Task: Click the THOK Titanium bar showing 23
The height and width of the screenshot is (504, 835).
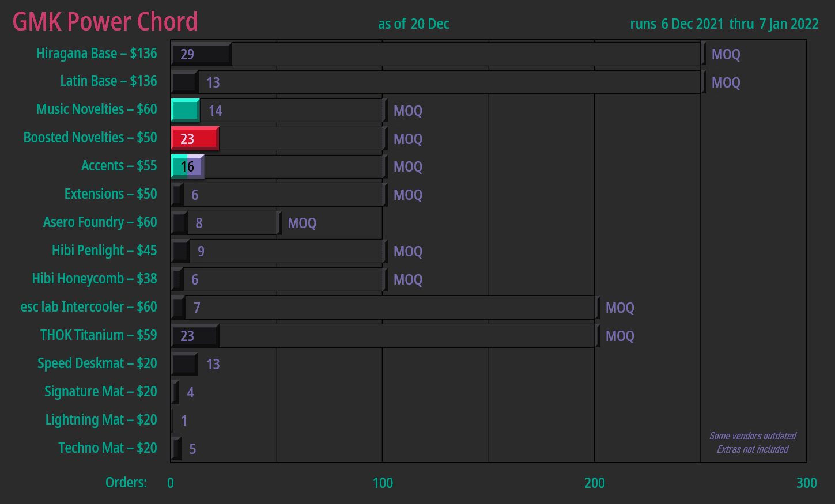Action: [195, 336]
